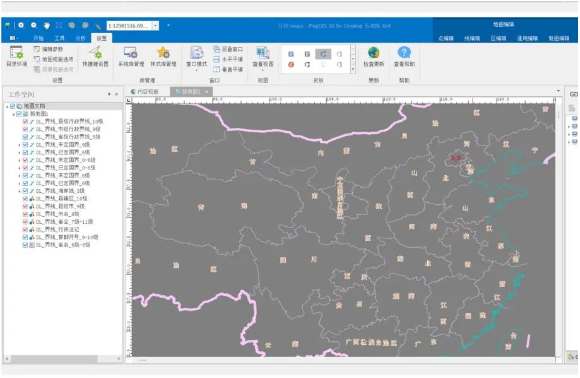The image size is (580, 378).
Task: Open the map scale dropdown arrow
Action: (156, 26)
